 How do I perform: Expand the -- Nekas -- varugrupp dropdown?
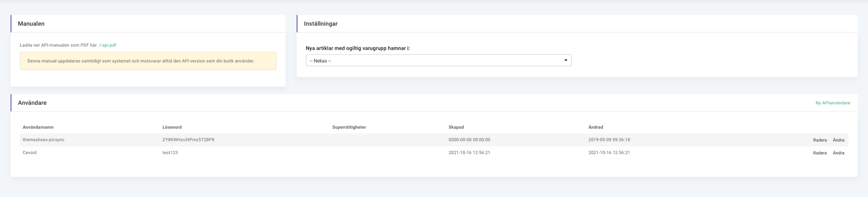pos(438,60)
